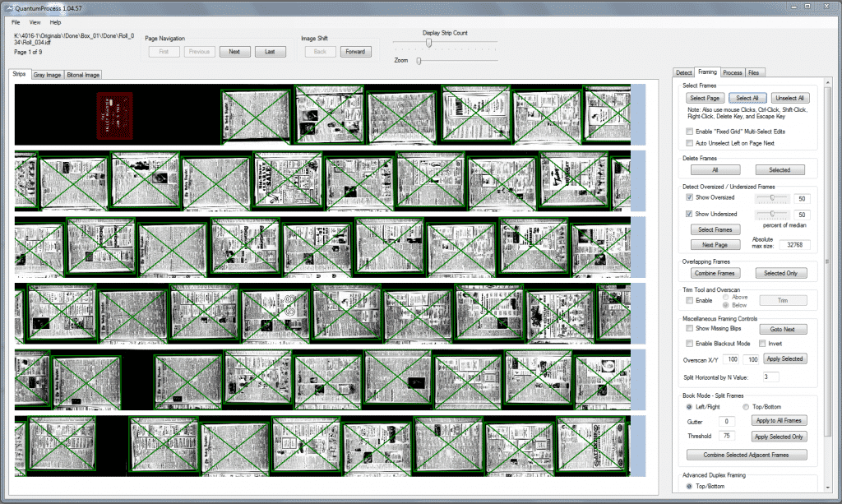Click Combine Selected Adjacent Frames button
The height and width of the screenshot is (504, 842).
(747, 455)
